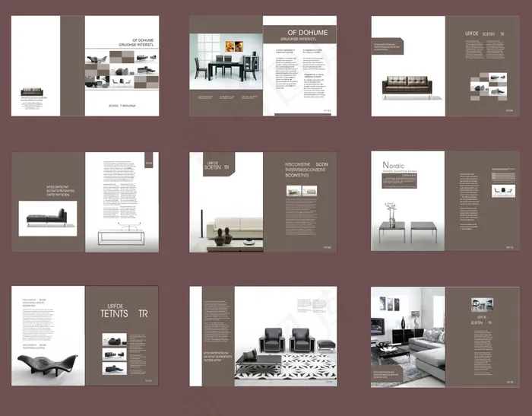Select the large 'TETNTS TR' heading
Viewport: 532px width, 416px height.
point(124,314)
